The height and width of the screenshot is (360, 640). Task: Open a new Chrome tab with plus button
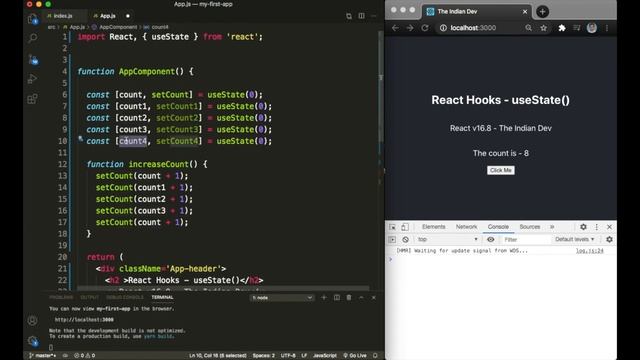pyautogui.click(x=542, y=12)
